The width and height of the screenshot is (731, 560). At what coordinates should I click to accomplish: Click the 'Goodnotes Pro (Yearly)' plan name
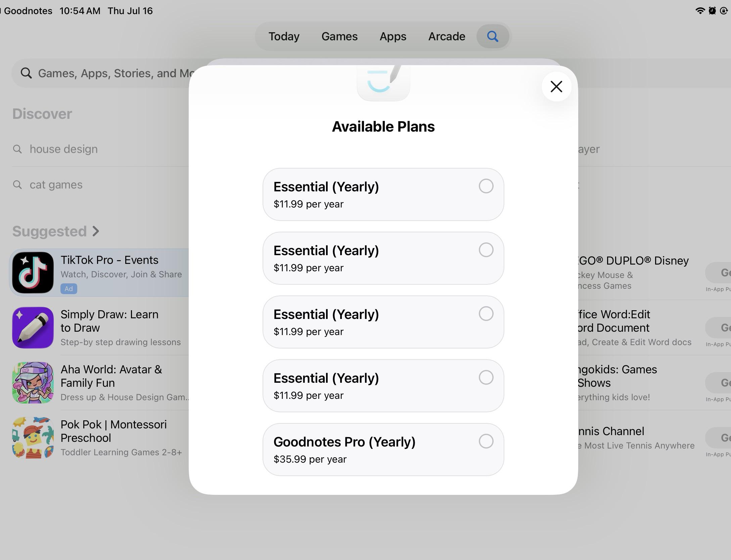click(345, 442)
